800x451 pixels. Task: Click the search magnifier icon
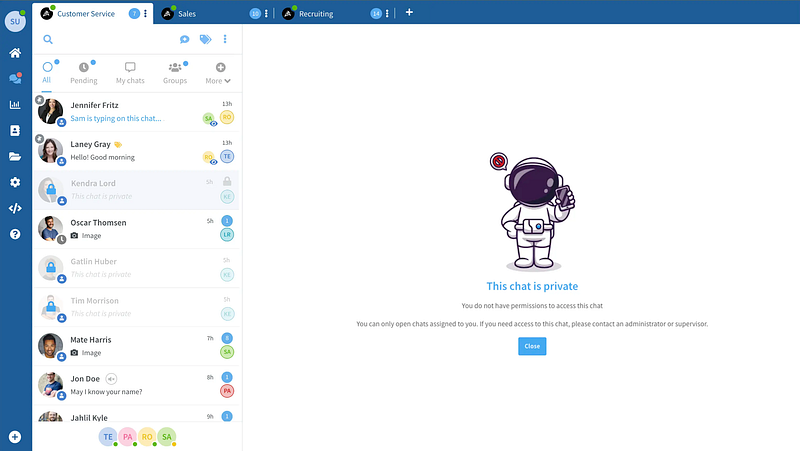pos(48,39)
